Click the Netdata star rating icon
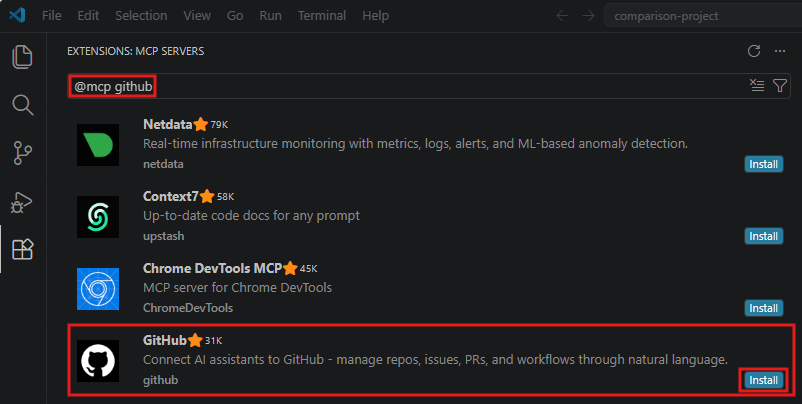This screenshot has width=802, height=404. [x=201, y=124]
